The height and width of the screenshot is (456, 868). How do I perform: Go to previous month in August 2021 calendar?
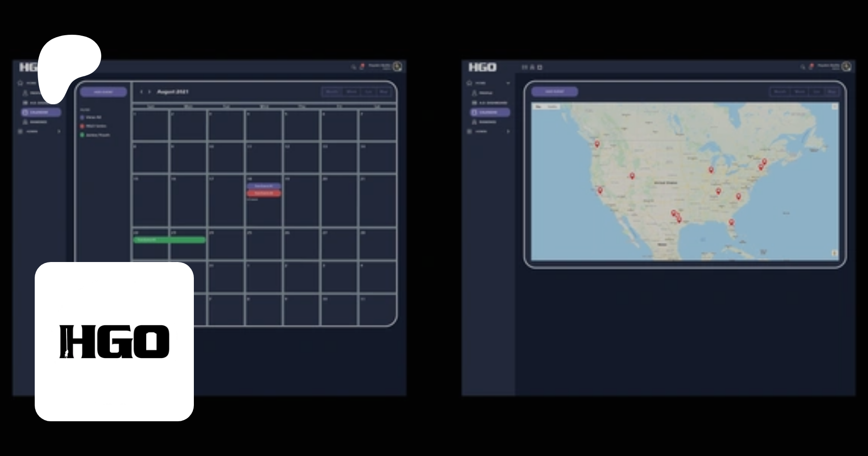pyautogui.click(x=141, y=92)
